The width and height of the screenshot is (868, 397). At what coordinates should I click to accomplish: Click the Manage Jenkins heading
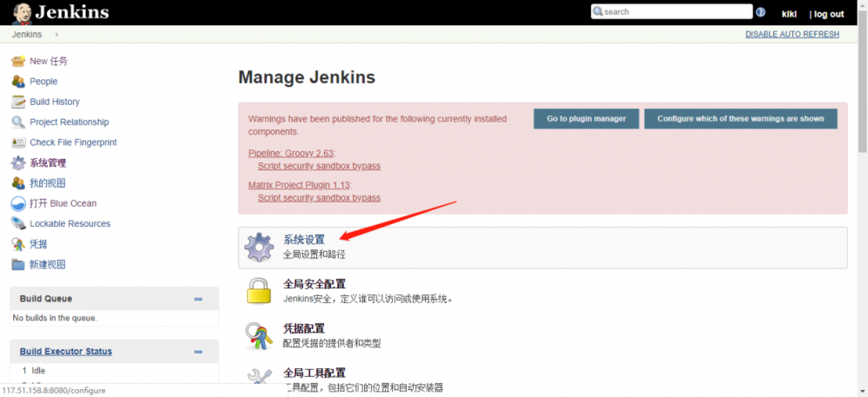[x=307, y=77]
